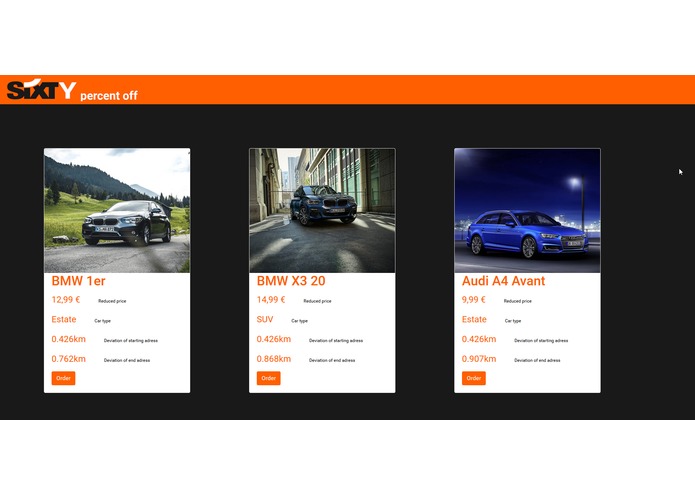Click 0.426km starting deviation on BMW 1er
The height and width of the screenshot is (494, 695).
(69, 339)
